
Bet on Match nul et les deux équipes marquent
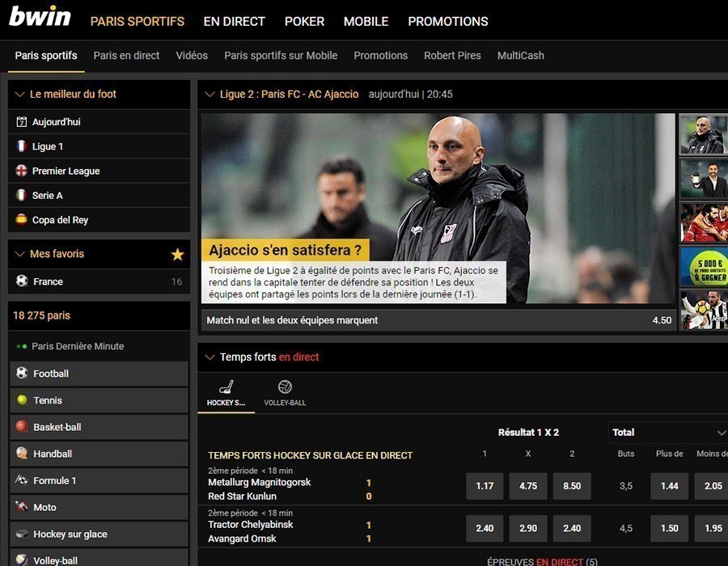(x=438, y=320)
